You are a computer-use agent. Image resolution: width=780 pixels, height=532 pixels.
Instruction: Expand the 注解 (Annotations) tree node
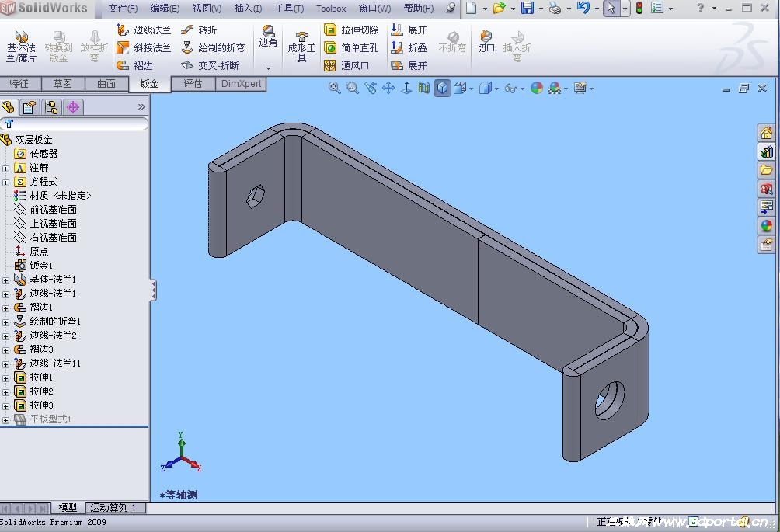pyautogui.click(x=6, y=168)
